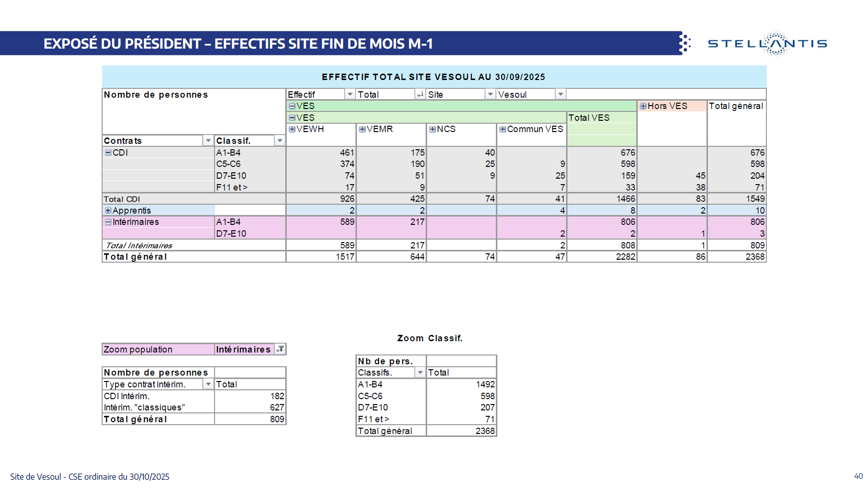Viewport: 868px width, 489px height.
Task: Collapse the CDI contract rows
Action: pos(108,153)
